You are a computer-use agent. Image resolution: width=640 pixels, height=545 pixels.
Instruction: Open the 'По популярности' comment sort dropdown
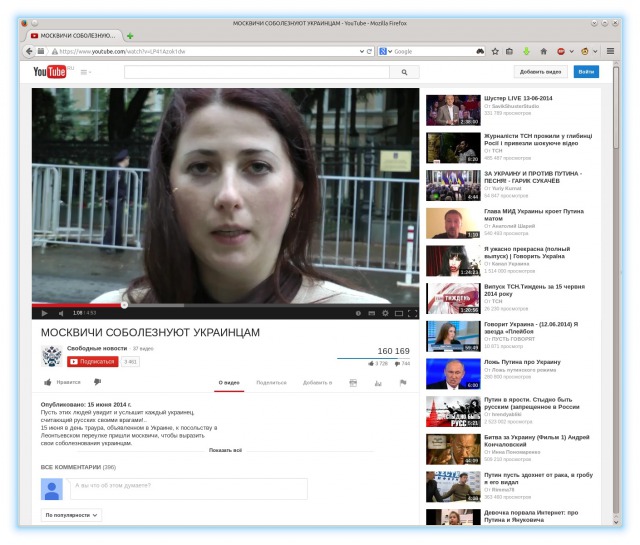pyautogui.click(x=71, y=515)
